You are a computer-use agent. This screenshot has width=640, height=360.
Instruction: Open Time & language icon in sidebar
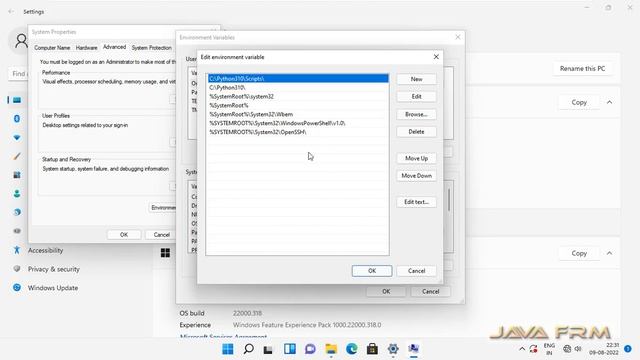(17, 212)
